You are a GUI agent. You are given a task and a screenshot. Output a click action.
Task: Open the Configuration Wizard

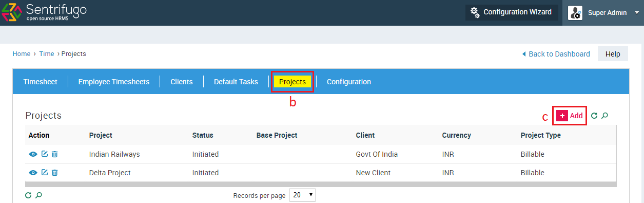512,12
